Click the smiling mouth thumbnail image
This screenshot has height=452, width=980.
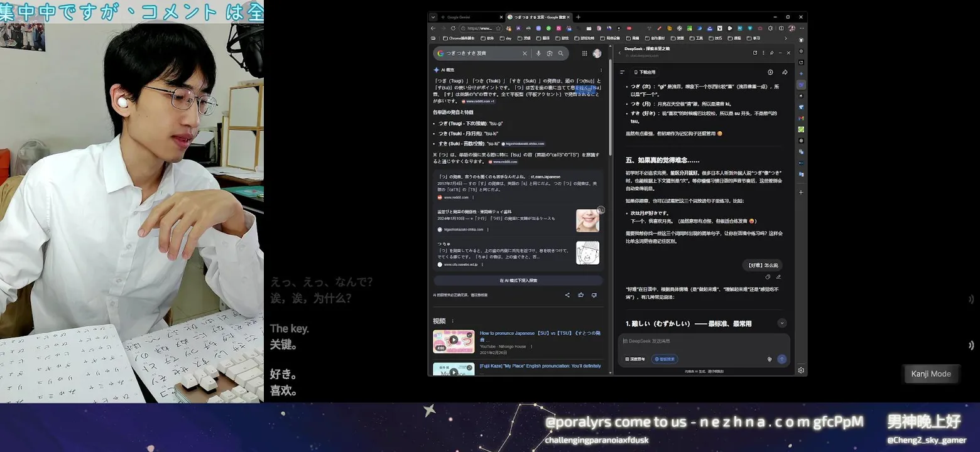587,220
